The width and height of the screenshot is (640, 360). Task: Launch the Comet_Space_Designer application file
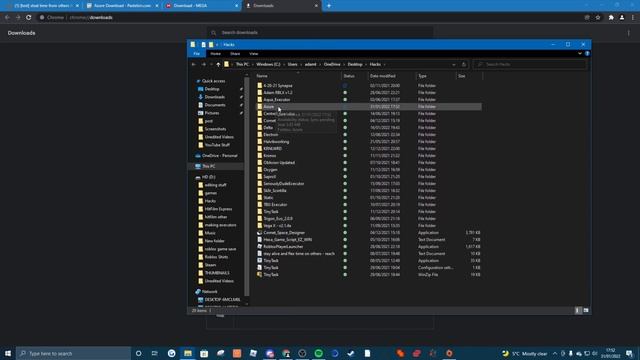[x=284, y=233]
